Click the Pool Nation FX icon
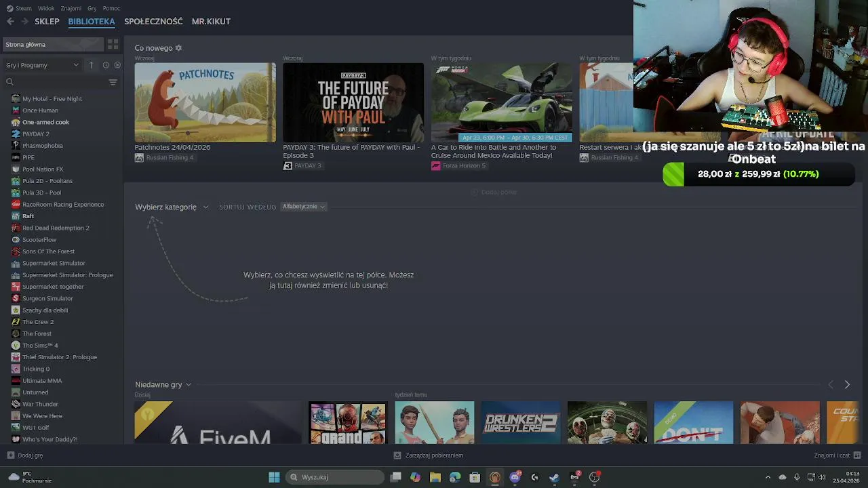Image resolution: width=868 pixels, height=488 pixels. pos(16,169)
